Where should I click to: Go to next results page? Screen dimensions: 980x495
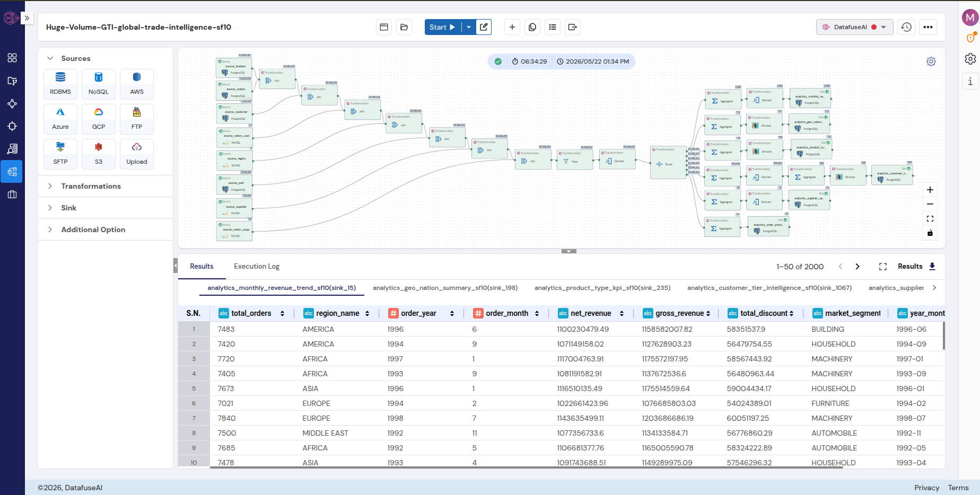pyautogui.click(x=857, y=267)
